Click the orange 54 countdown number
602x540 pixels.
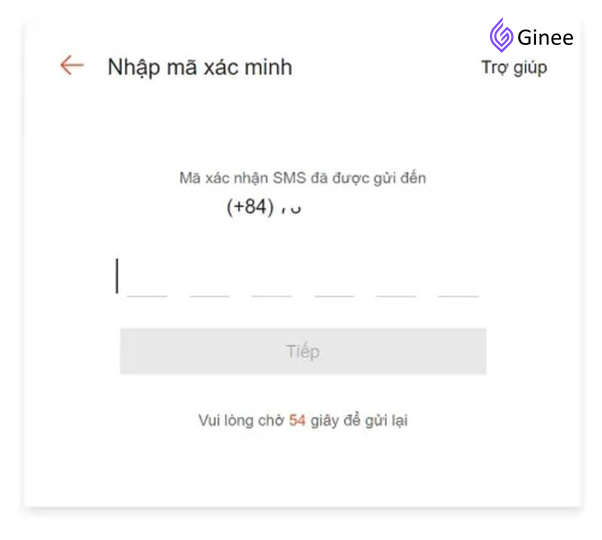click(297, 420)
